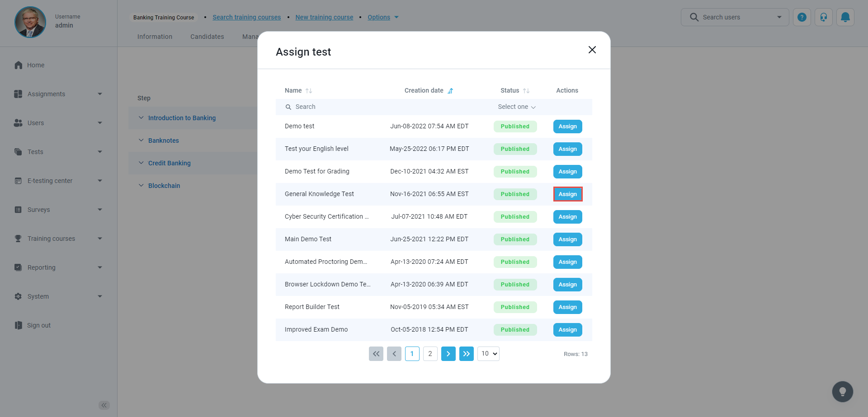Open New training course link
The image size is (868, 417).
pyautogui.click(x=324, y=17)
